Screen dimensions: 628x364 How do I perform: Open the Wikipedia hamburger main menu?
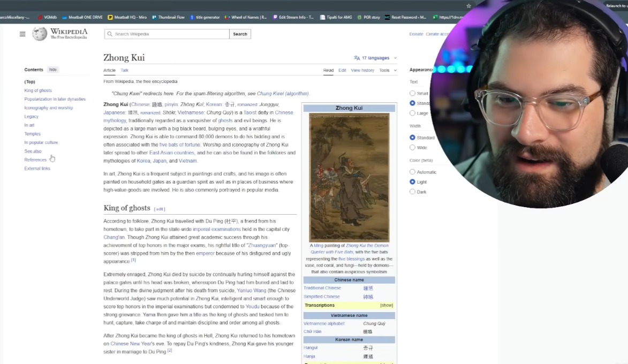coord(22,34)
